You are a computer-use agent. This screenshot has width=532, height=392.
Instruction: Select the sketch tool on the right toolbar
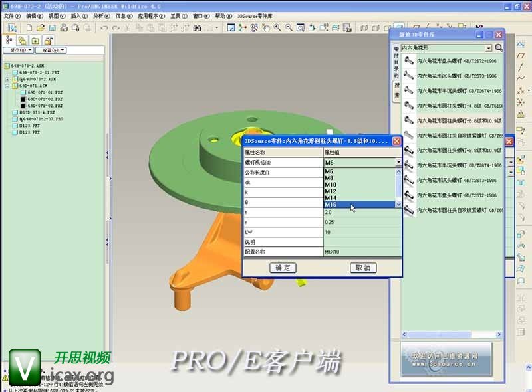(x=521, y=44)
